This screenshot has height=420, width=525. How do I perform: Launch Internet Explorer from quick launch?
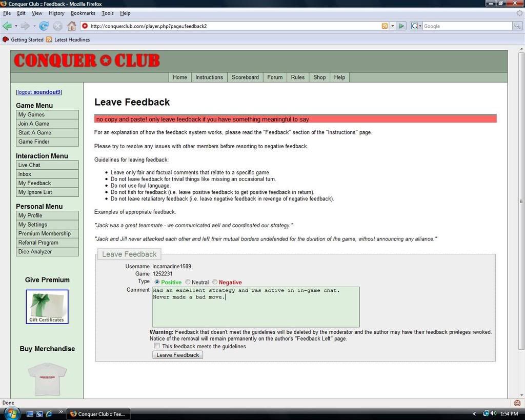pyautogui.click(x=49, y=414)
